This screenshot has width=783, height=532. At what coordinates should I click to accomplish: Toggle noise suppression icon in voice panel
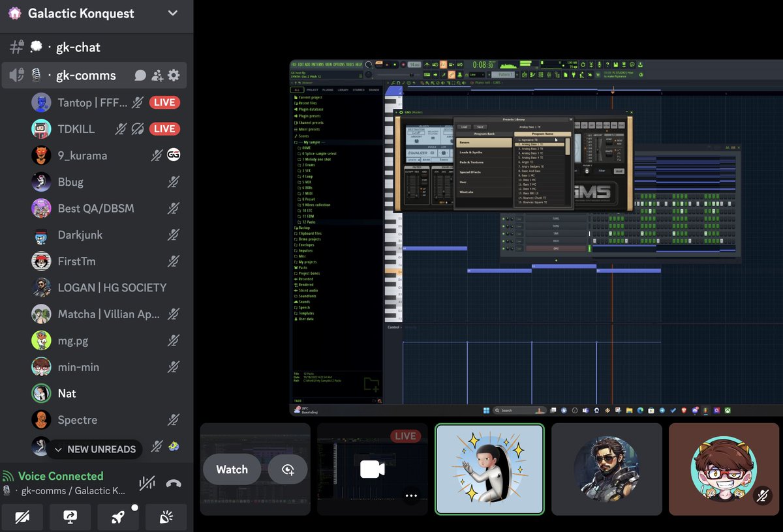pos(147,483)
